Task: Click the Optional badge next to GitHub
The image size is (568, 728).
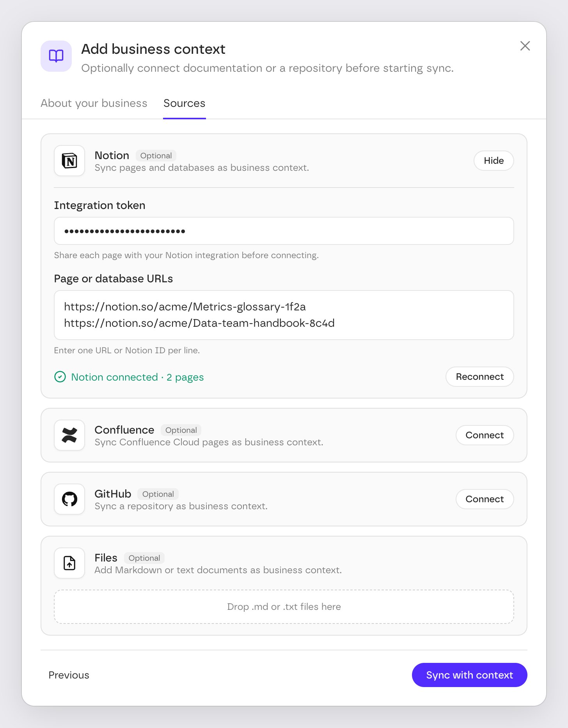Action: point(158,494)
